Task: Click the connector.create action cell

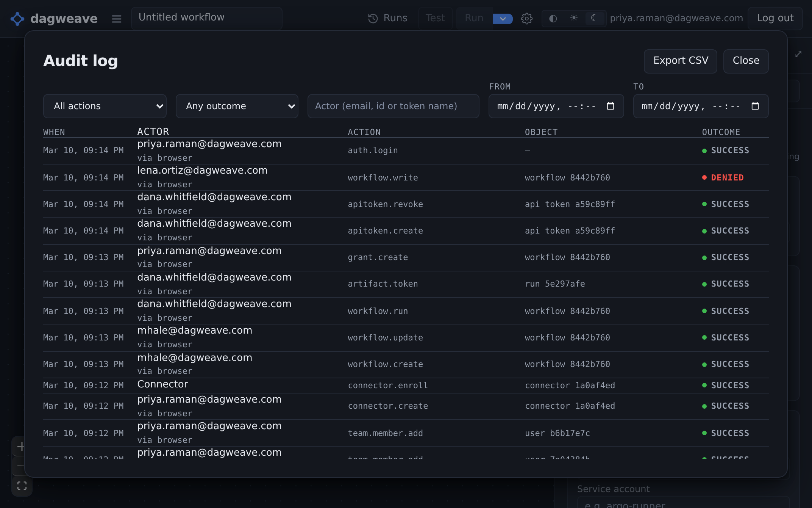Action: point(388,406)
